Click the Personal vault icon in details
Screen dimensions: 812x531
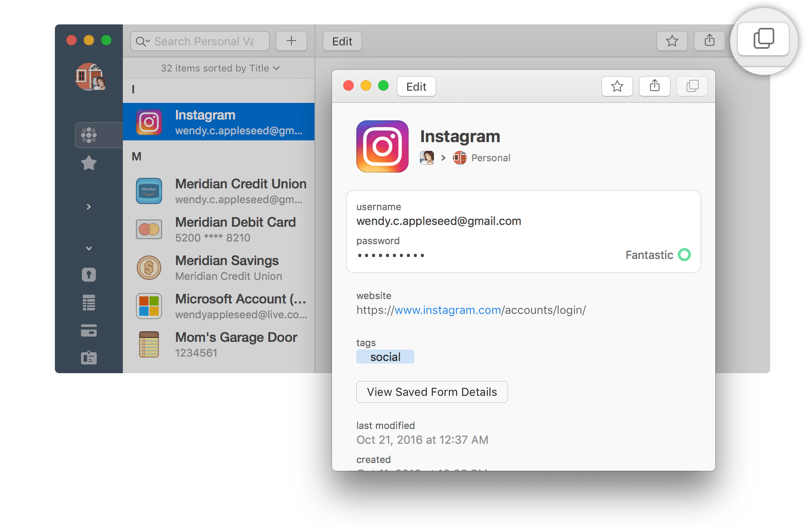point(460,158)
